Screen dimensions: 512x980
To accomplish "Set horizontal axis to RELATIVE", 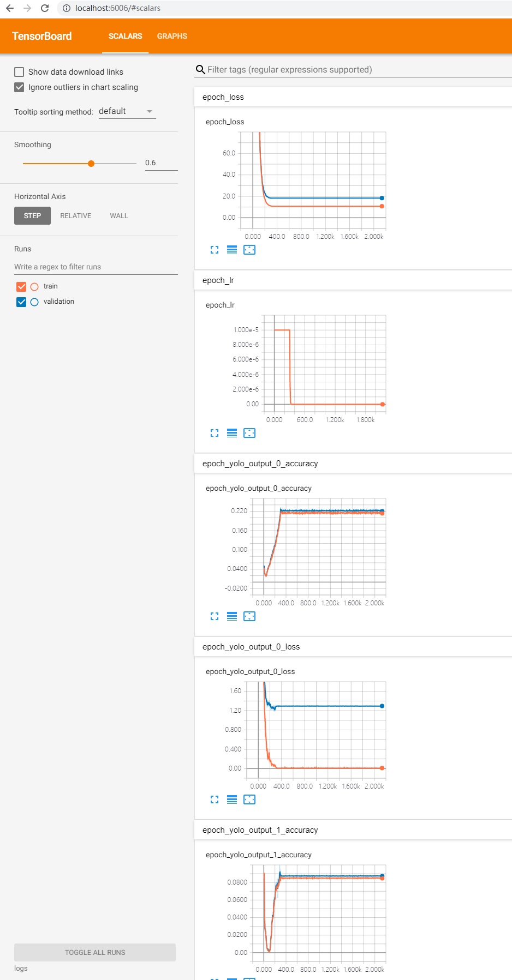I will coord(76,216).
